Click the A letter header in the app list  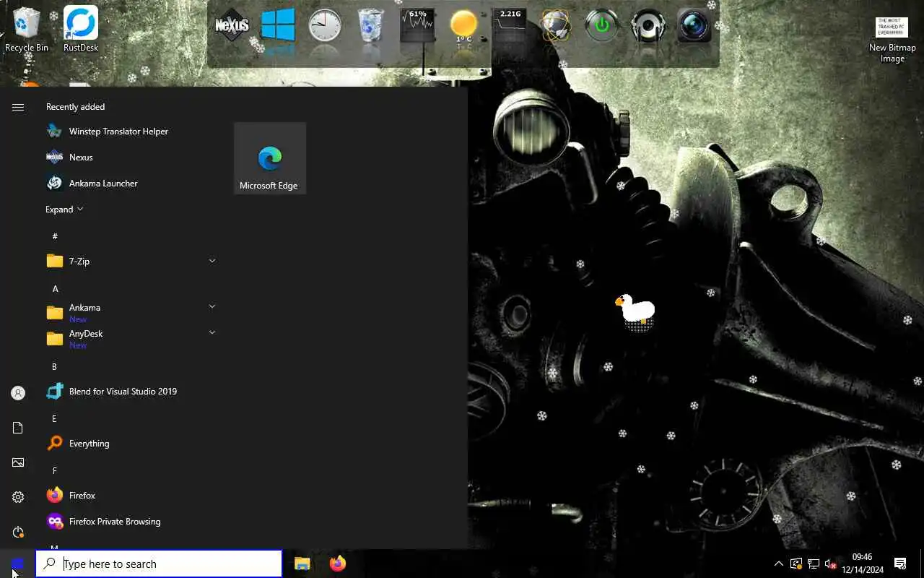(x=55, y=289)
